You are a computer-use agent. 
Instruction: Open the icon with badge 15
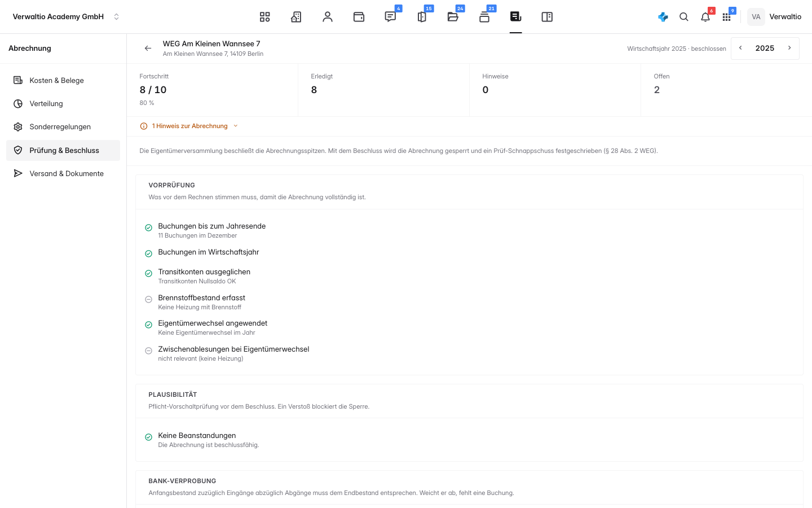tap(422, 17)
